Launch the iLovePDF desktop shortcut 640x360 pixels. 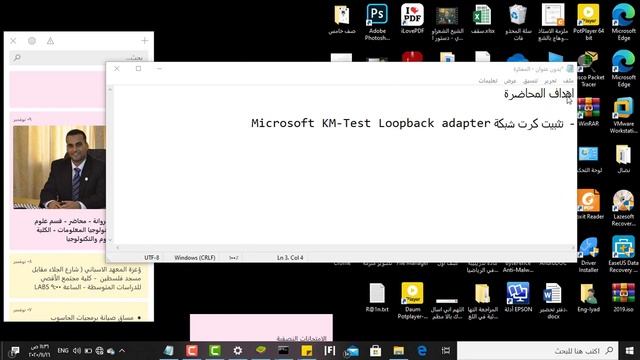412,18
